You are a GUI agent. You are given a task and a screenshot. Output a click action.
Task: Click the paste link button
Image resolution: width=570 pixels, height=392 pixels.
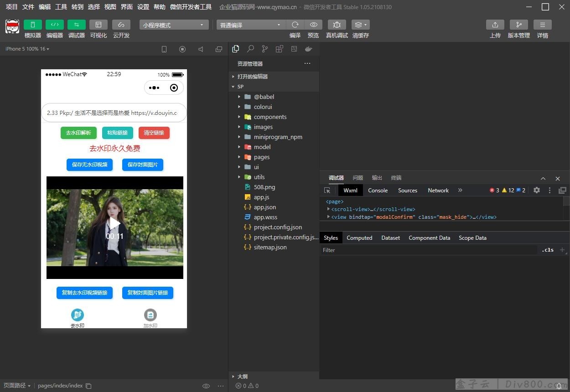[x=118, y=133]
